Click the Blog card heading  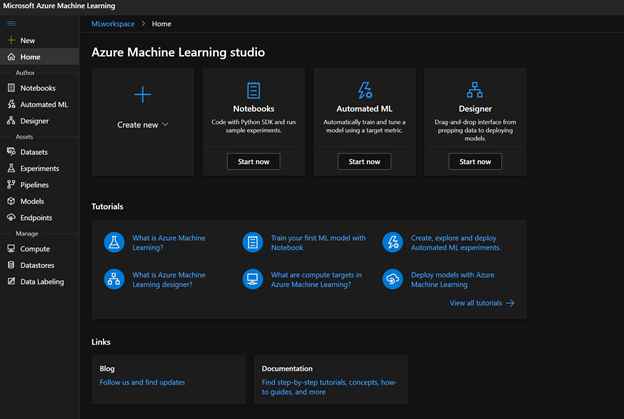[x=107, y=368]
